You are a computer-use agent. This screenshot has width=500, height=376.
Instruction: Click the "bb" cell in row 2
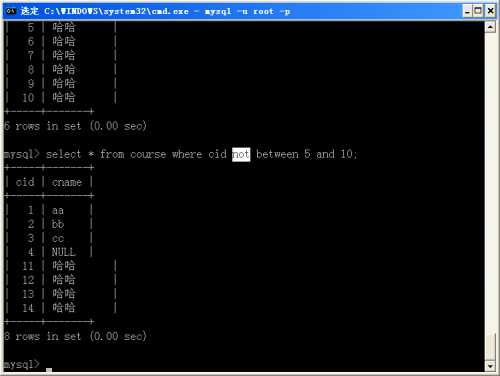(x=58, y=224)
